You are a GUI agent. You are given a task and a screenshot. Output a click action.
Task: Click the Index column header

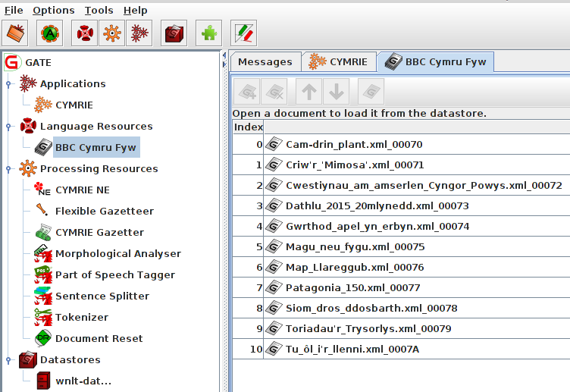pyautogui.click(x=249, y=127)
